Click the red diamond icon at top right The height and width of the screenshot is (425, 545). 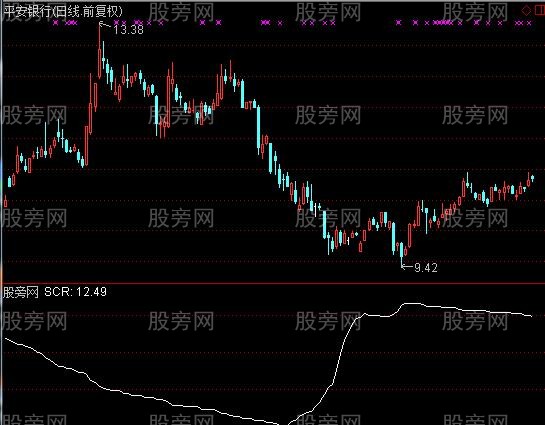tap(527, 10)
